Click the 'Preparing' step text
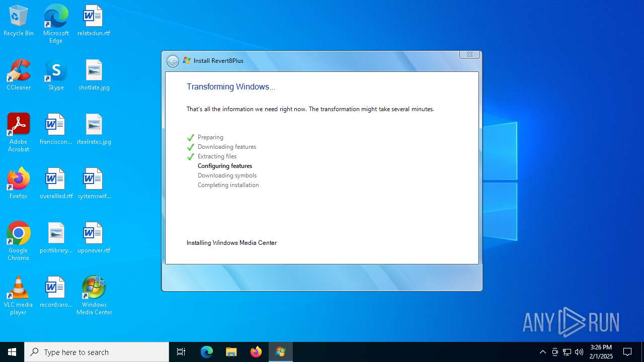The width and height of the screenshot is (644, 362). pos(210,137)
